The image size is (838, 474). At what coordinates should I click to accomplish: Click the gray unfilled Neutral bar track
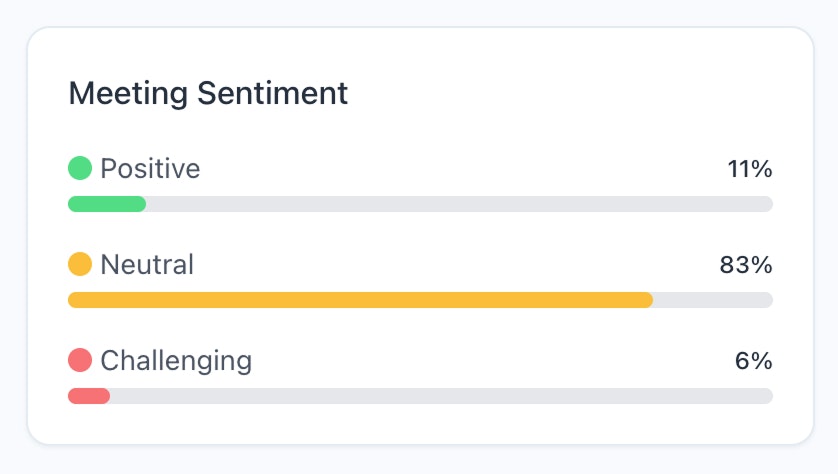tap(713, 300)
